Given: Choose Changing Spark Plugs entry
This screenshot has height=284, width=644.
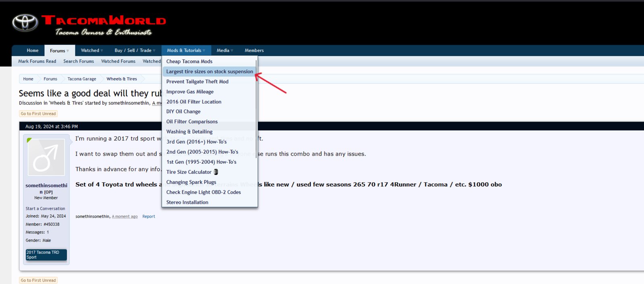Looking at the screenshot, I should point(191,182).
